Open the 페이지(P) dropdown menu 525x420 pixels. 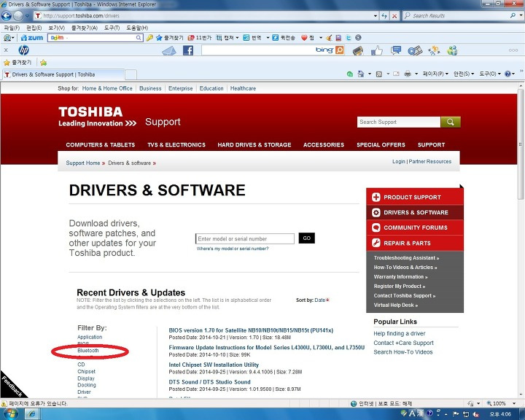coord(435,74)
